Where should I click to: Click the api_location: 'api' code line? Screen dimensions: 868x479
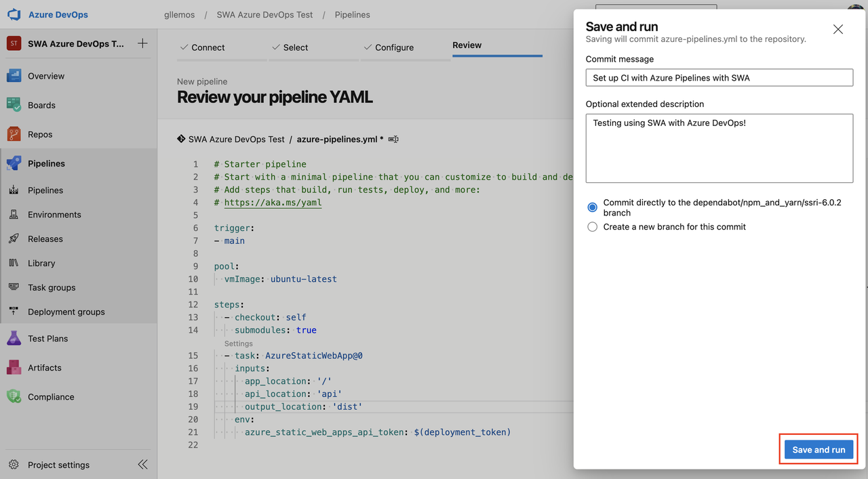click(x=293, y=394)
